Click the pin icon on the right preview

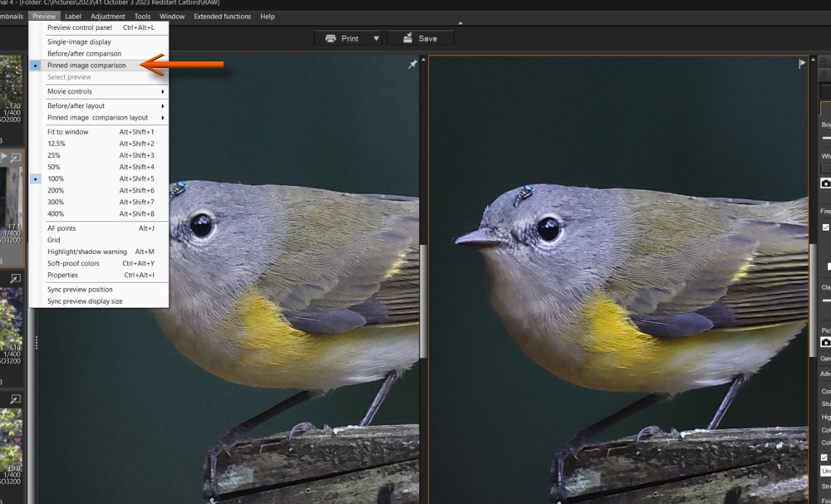[800, 61]
